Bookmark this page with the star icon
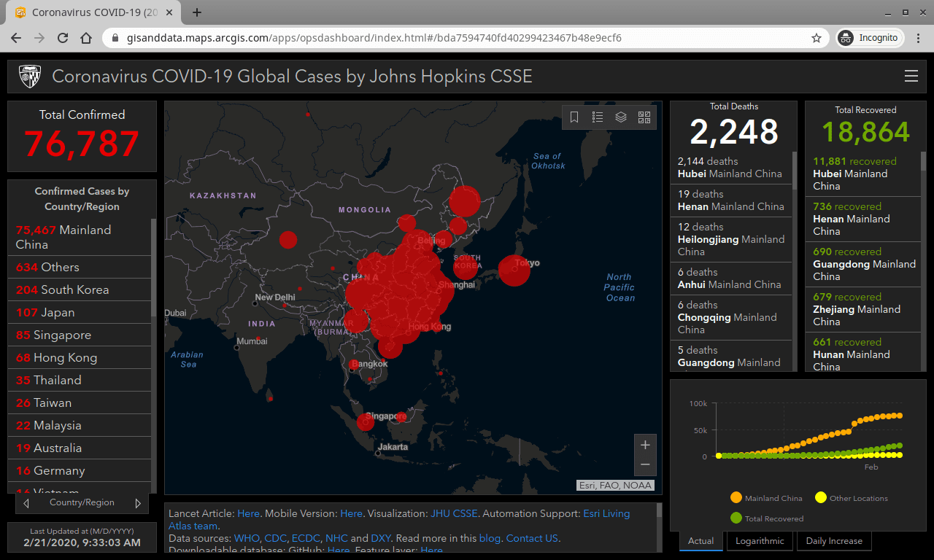Image resolution: width=934 pixels, height=560 pixels. click(x=817, y=38)
